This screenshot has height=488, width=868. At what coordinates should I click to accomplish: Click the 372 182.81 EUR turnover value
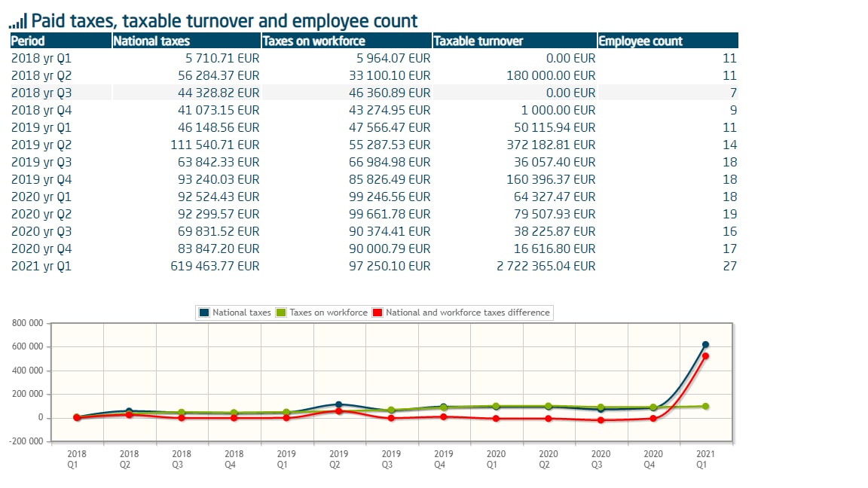point(551,145)
